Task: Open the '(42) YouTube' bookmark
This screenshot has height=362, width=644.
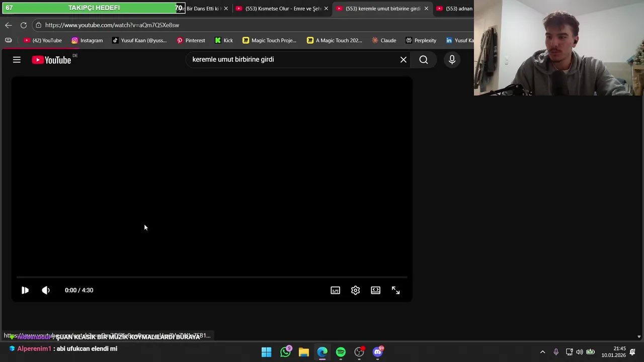Action: coord(43,40)
